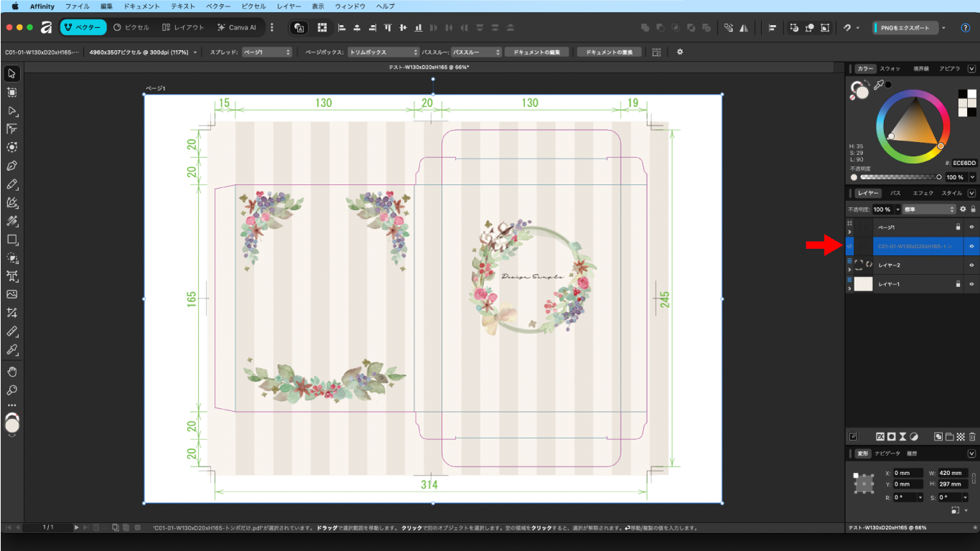This screenshot has height=551, width=980.
Task: Hide the レイヤー2 layer
Action: point(972,265)
